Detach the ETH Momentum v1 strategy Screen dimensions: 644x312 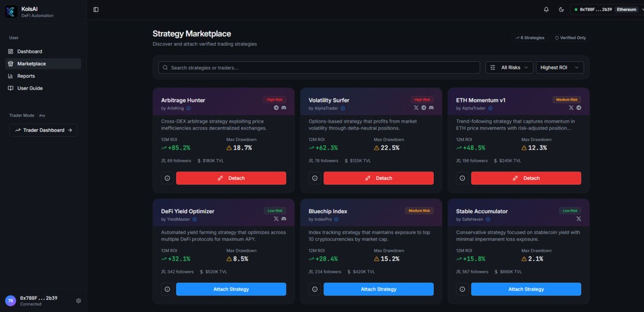click(x=526, y=178)
